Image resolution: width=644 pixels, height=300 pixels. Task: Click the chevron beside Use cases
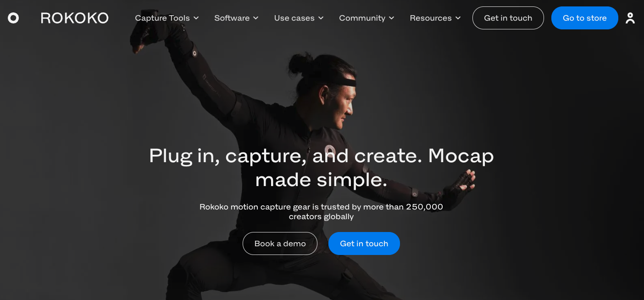pyautogui.click(x=321, y=18)
